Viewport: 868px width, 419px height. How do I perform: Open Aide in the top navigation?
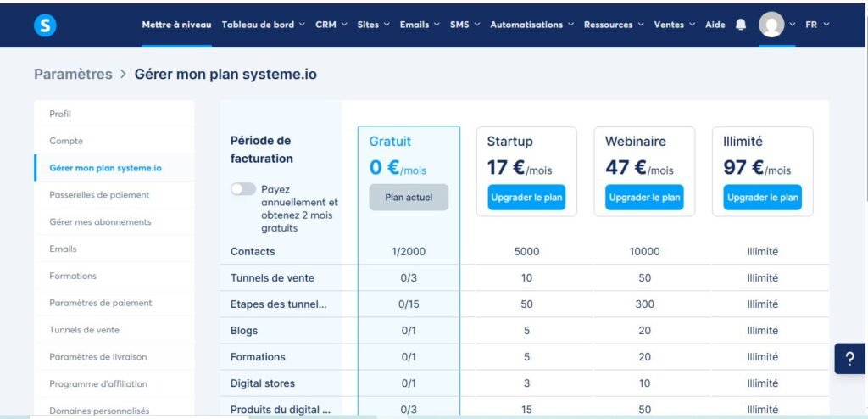[x=715, y=25]
